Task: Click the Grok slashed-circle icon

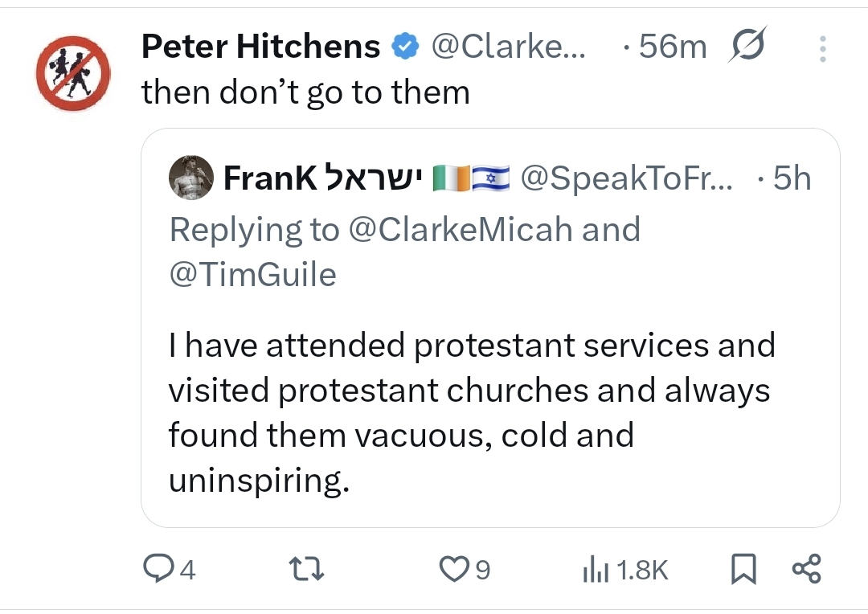Action: coord(748,47)
